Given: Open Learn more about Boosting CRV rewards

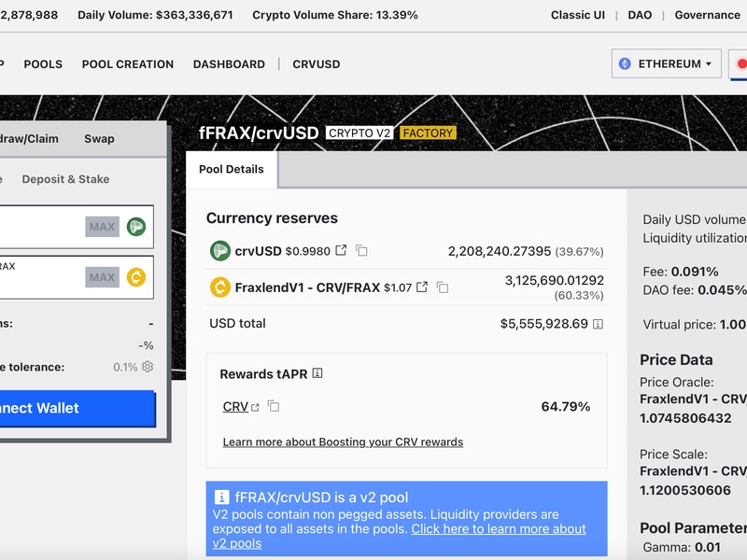Looking at the screenshot, I should (343, 441).
